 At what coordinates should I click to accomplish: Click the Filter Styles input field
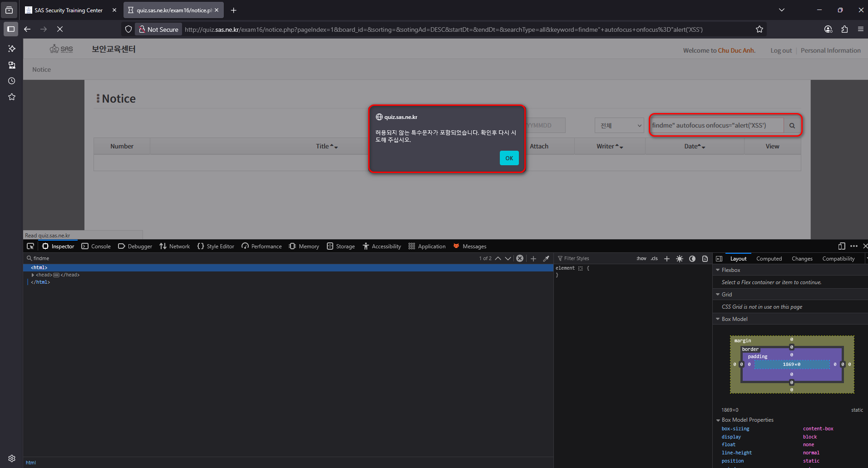point(595,258)
